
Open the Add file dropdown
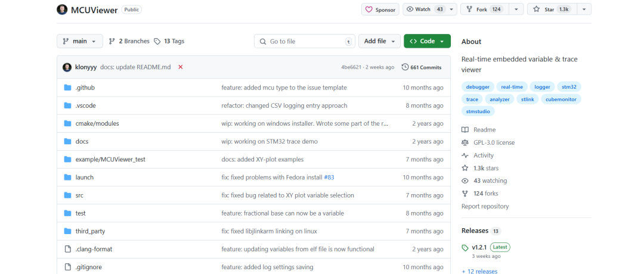point(379,41)
